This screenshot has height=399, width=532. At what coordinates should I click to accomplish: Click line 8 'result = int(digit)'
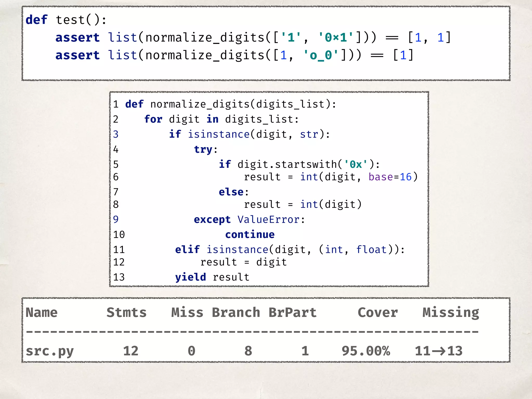[x=303, y=204]
